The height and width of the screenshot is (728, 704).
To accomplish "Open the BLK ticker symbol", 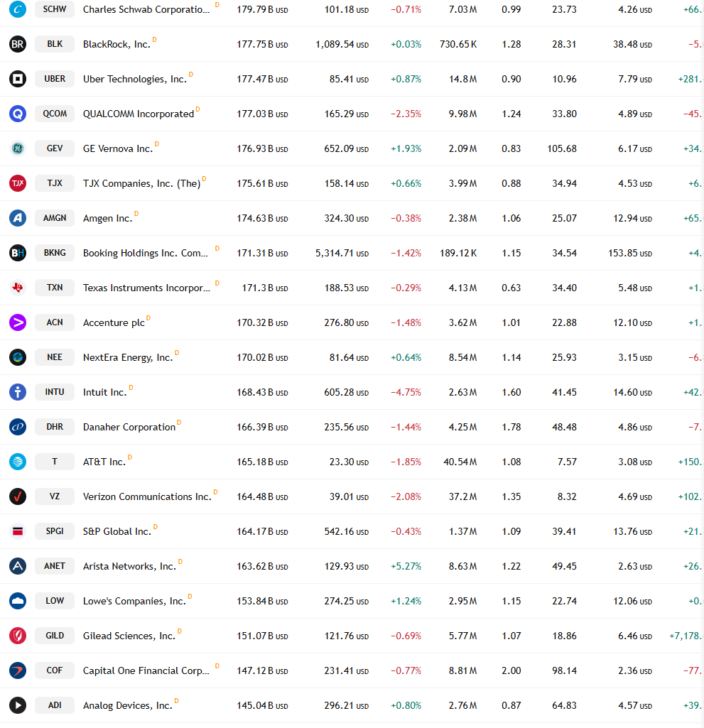I will [x=55, y=43].
